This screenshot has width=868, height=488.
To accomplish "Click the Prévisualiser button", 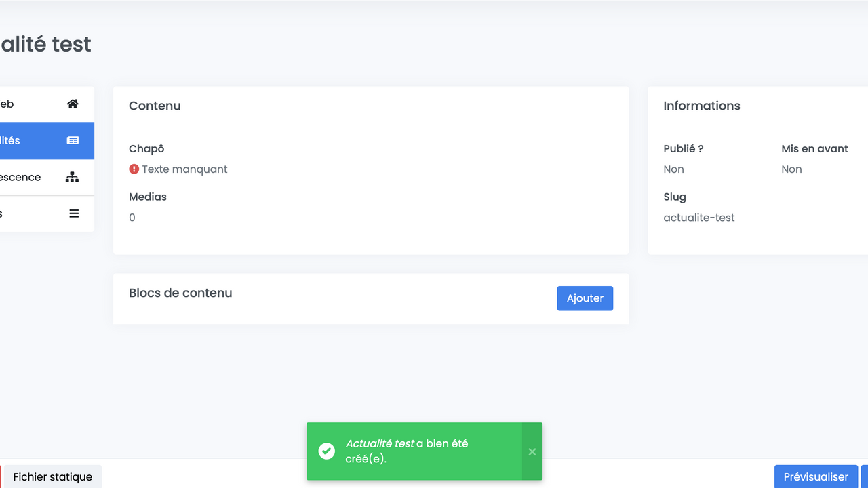I will 816,476.
